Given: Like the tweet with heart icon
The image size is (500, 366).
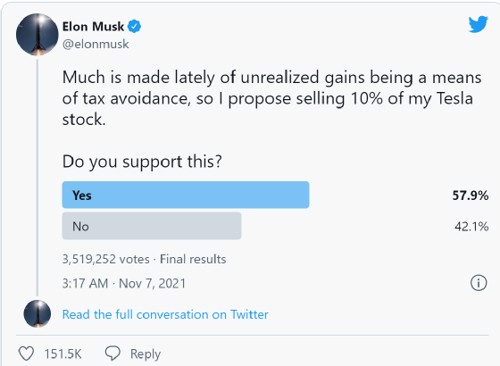Looking at the screenshot, I should click(26, 353).
